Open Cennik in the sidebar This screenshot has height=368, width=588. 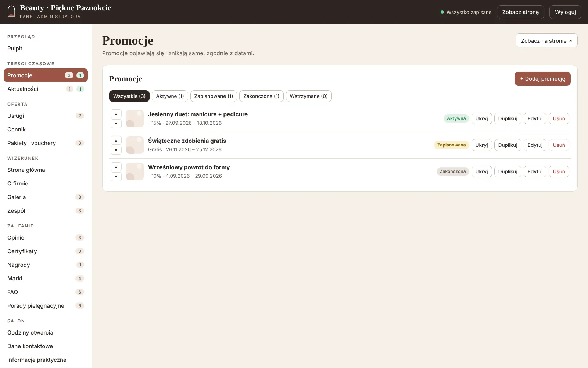(46, 130)
